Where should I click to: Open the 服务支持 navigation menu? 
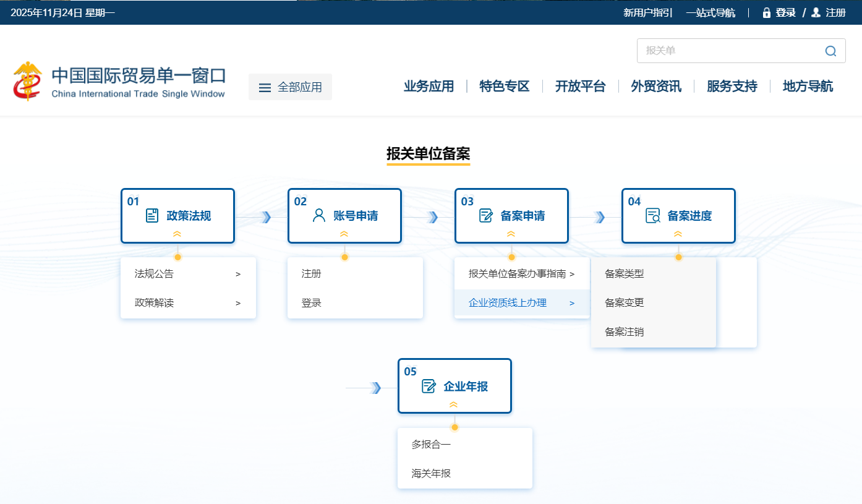(732, 86)
